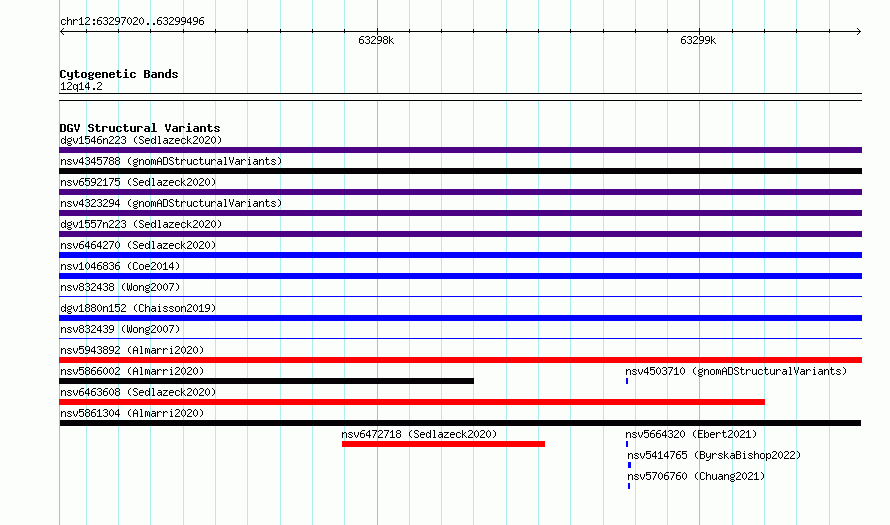Viewport: 890px width, 525px height.
Task: Select the thin nsv832439 blue line
Action: [x=460, y=338]
